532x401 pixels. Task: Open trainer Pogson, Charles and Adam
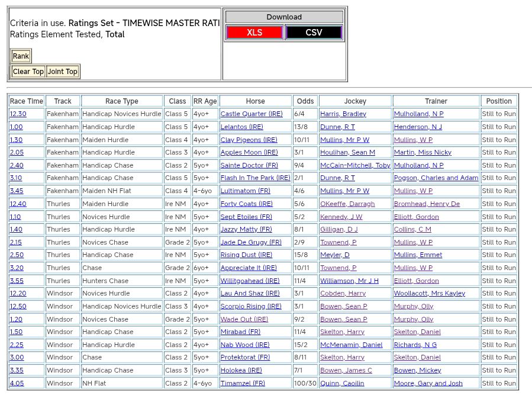click(x=436, y=178)
